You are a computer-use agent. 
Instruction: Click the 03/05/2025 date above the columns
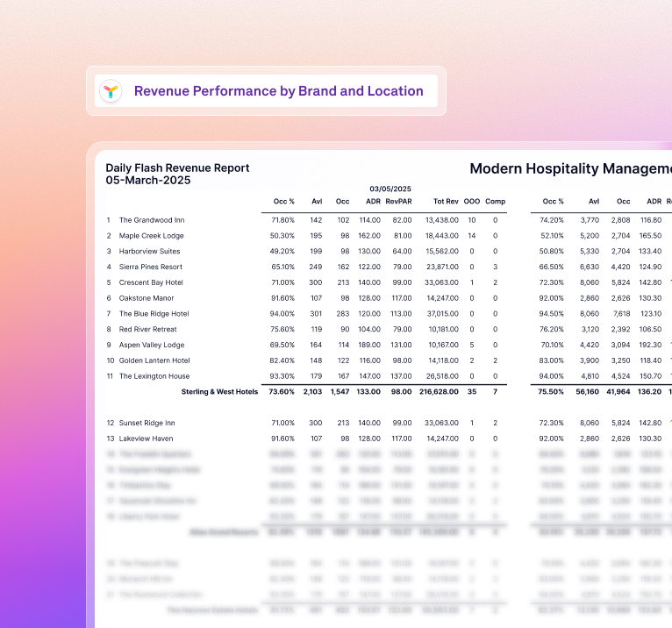[x=390, y=189]
